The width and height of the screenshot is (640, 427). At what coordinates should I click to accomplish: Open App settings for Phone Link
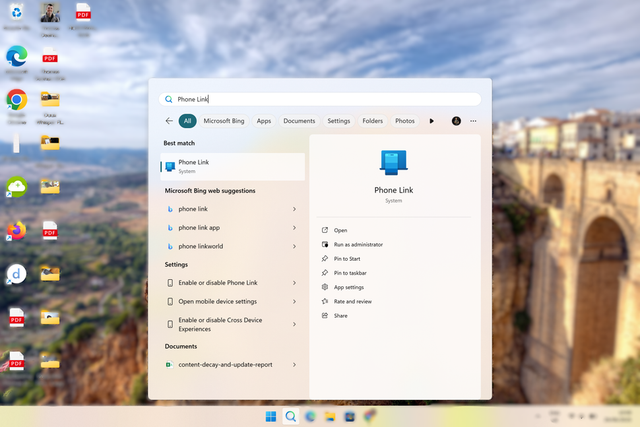pyautogui.click(x=349, y=287)
